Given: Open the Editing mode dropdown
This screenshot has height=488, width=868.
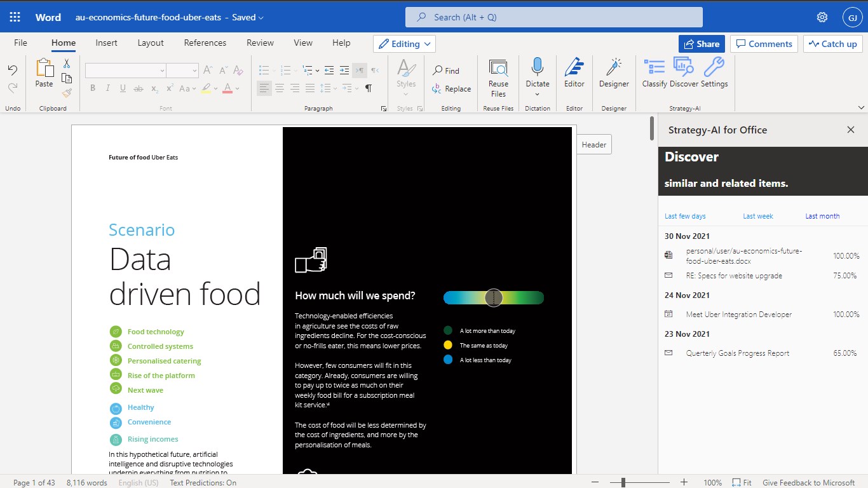Looking at the screenshot, I should 404,44.
